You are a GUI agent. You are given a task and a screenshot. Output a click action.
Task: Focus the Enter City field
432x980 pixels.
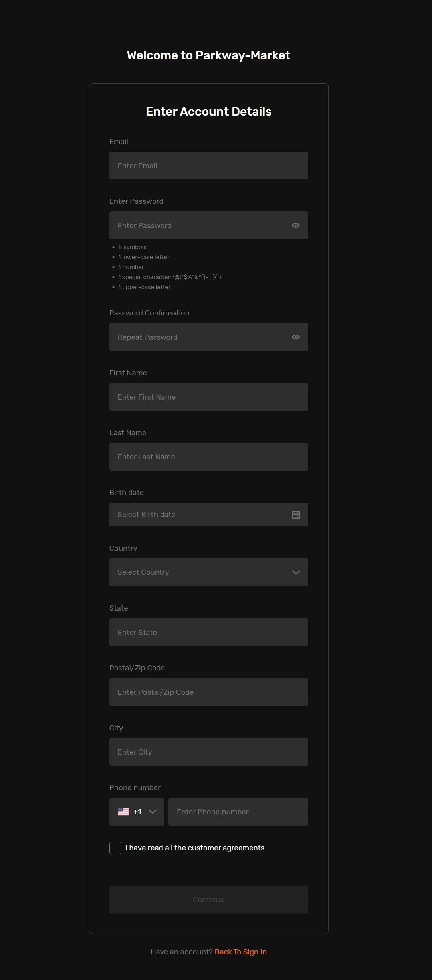(209, 752)
